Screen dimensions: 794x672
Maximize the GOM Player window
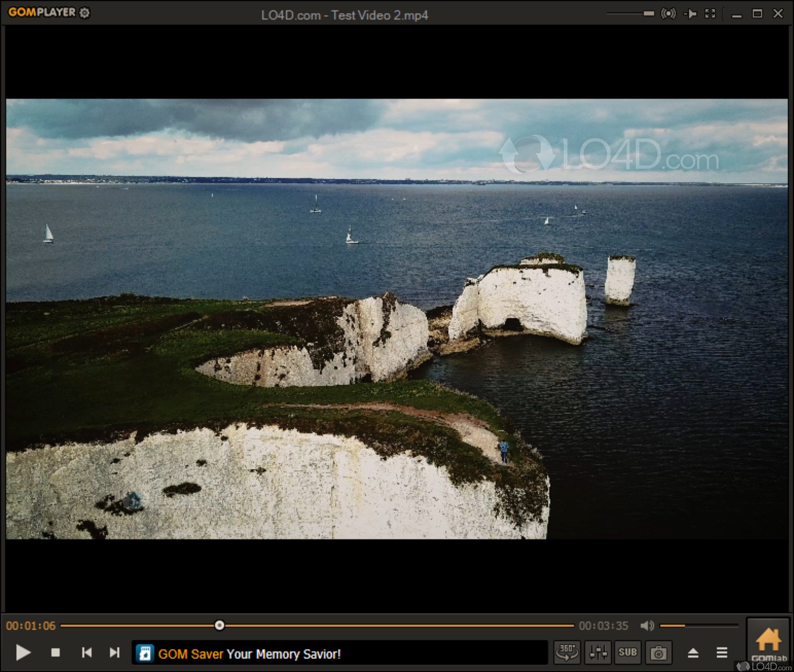[757, 14]
